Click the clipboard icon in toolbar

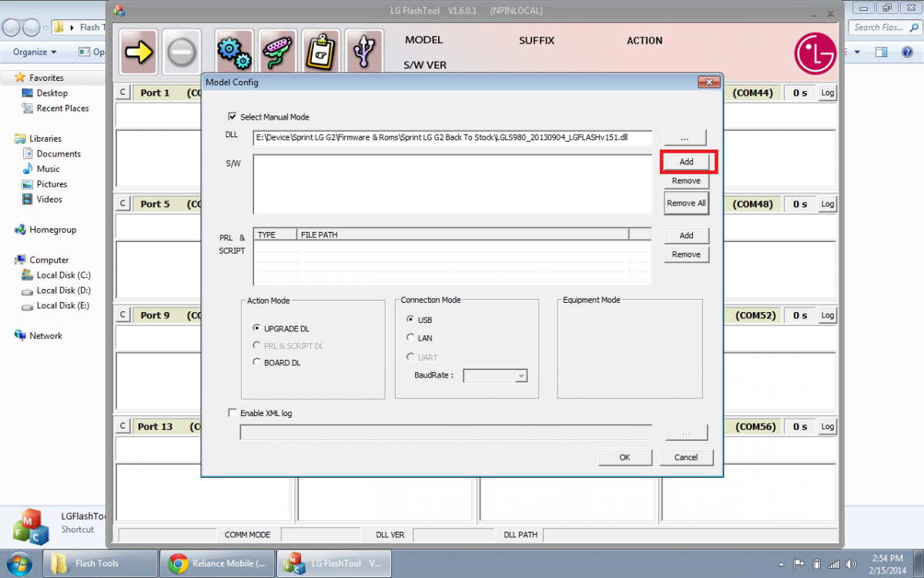(x=320, y=52)
